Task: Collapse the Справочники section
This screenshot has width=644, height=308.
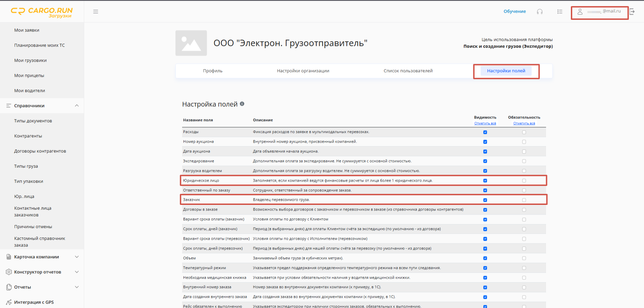Action: click(x=77, y=106)
